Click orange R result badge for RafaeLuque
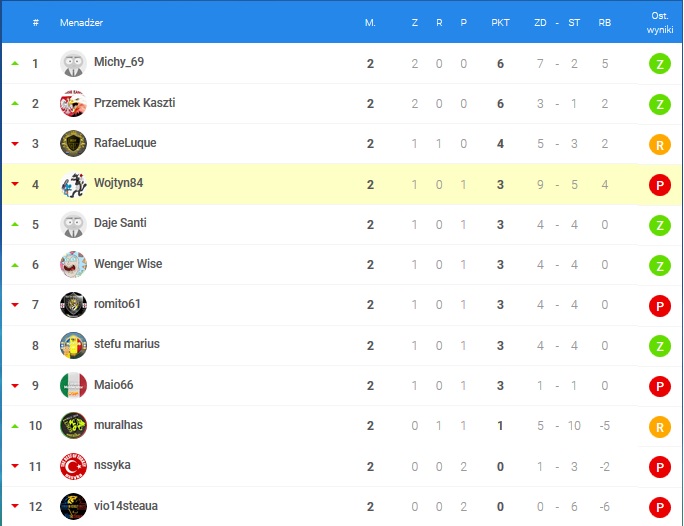 pos(659,145)
